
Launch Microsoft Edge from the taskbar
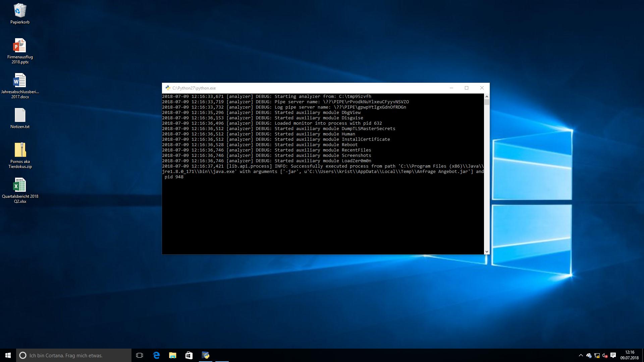[156, 355]
